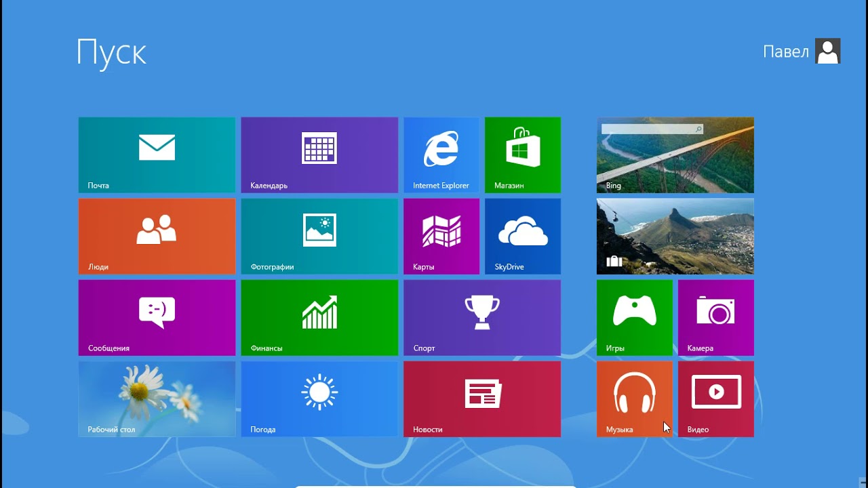This screenshot has width=868, height=488.
Task: Open the Павел user account menu
Action: tap(802, 52)
